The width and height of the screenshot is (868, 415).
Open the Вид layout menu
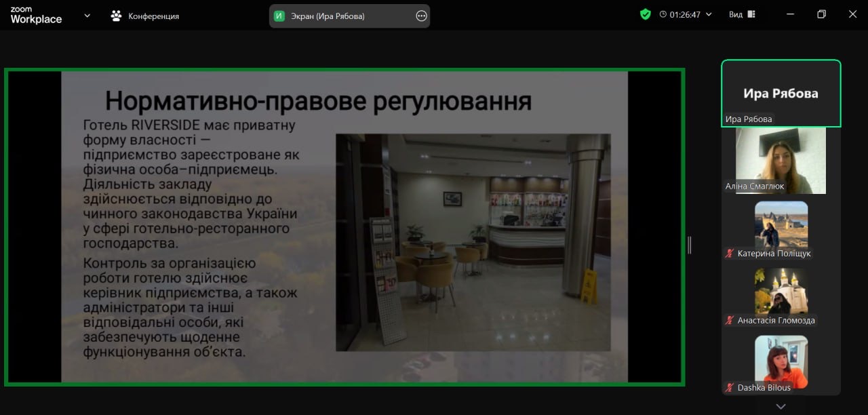742,14
